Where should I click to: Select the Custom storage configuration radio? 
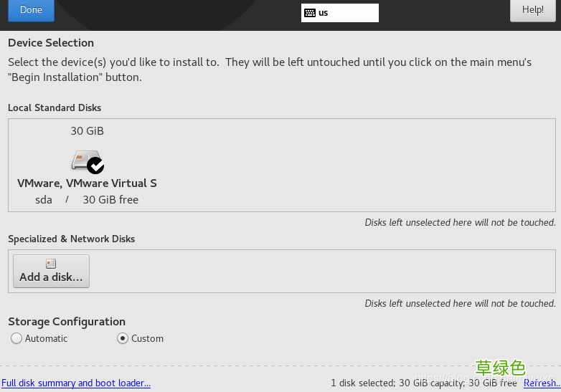click(123, 338)
